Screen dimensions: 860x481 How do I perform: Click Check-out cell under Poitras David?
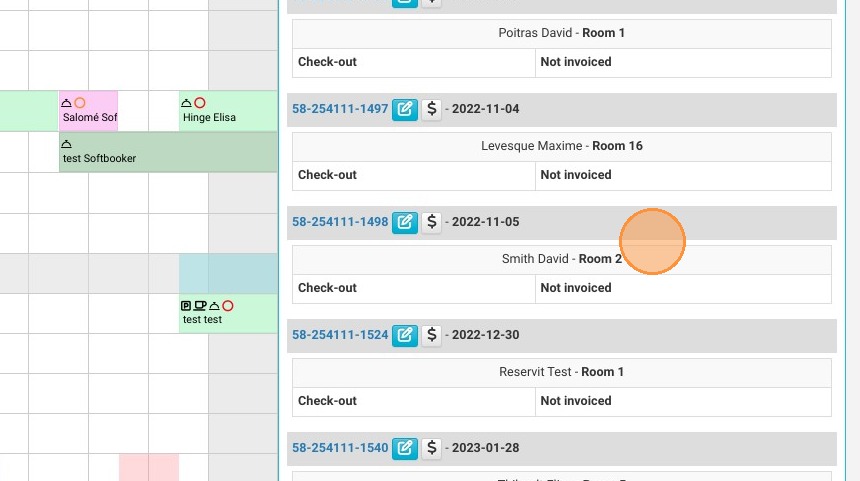tap(414, 63)
